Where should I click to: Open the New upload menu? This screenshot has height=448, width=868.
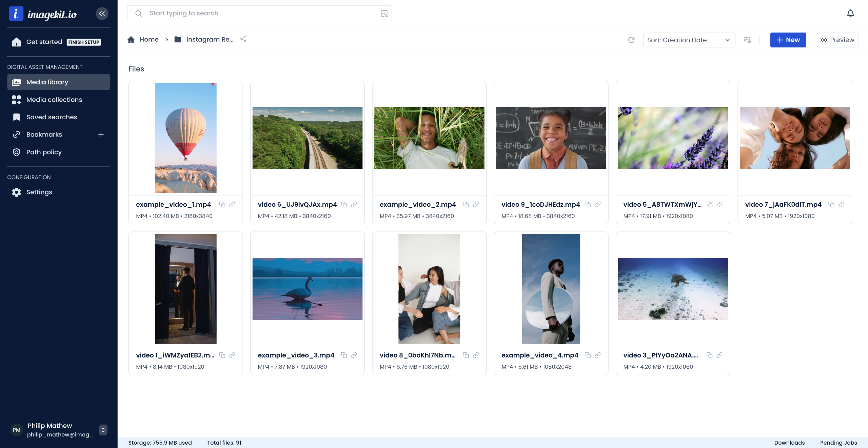click(788, 40)
